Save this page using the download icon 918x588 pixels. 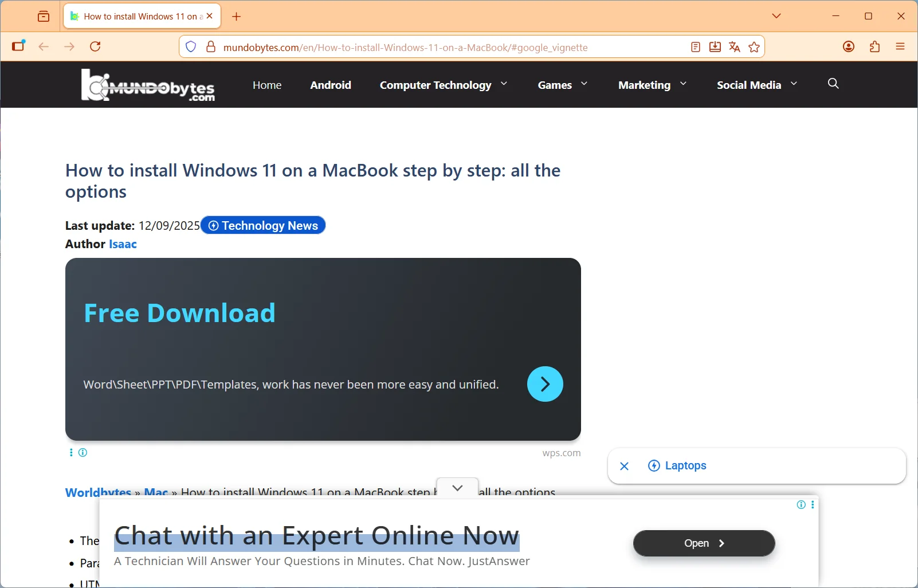(x=715, y=47)
